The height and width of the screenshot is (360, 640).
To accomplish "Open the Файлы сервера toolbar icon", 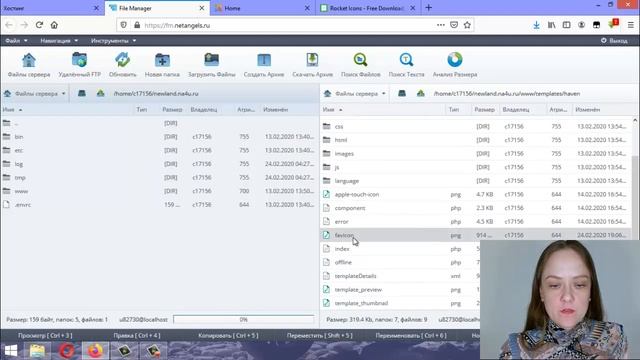I will (29, 65).
